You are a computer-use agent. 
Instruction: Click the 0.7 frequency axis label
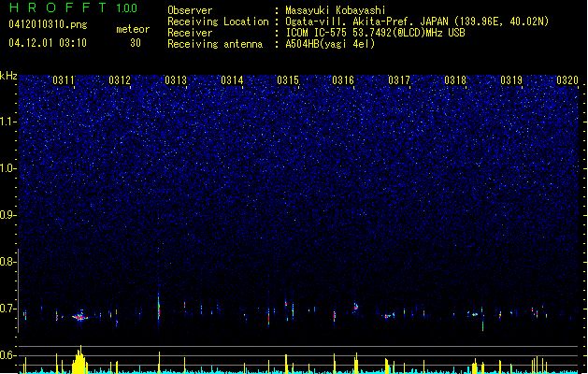tap(8, 309)
